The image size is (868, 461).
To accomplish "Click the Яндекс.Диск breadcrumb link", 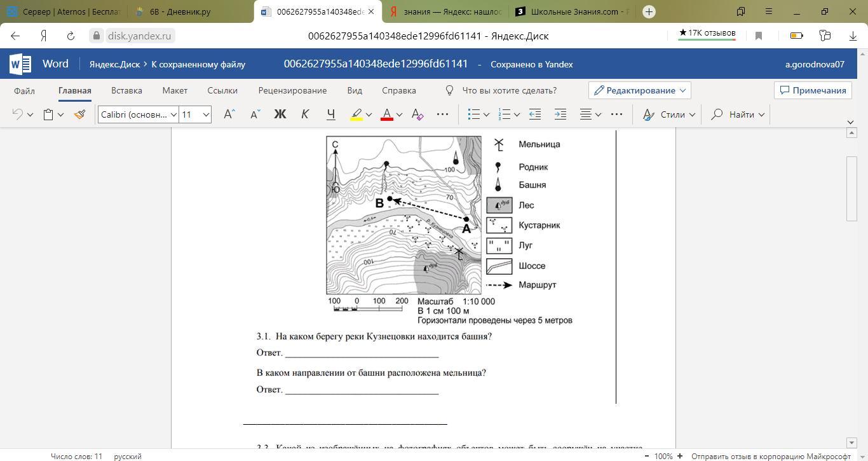I will [114, 64].
